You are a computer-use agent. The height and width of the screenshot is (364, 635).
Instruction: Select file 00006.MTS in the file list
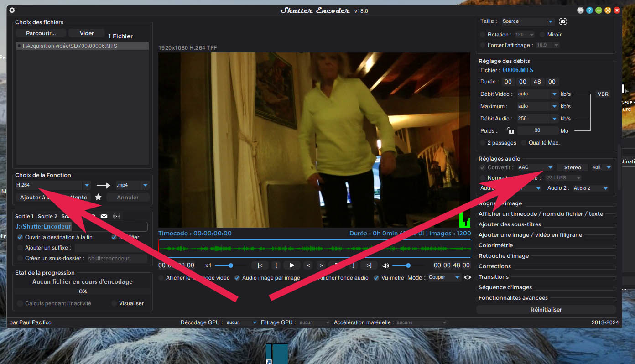(x=82, y=46)
